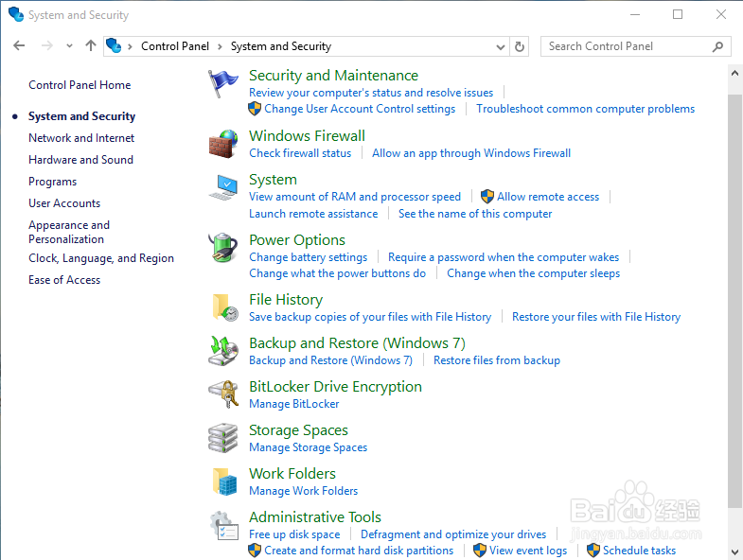This screenshot has width=743, height=560.
Task: Go to Control Panel Home
Action: [x=80, y=85]
